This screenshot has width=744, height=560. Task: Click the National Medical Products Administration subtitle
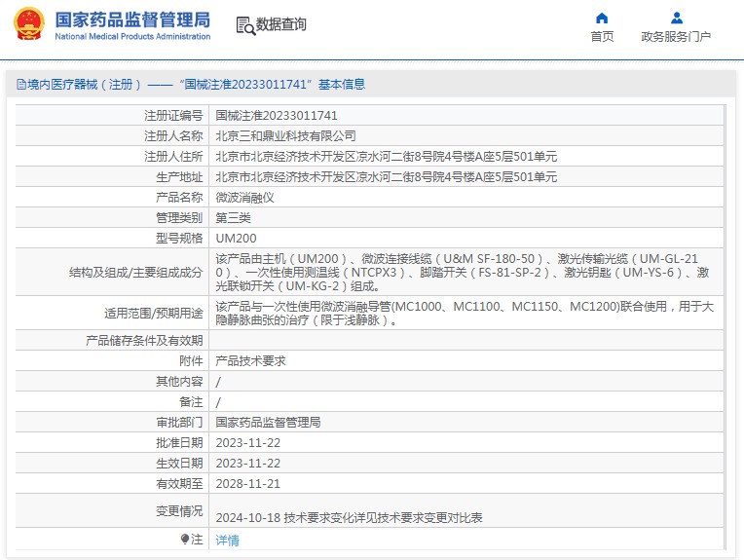point(132,37)
